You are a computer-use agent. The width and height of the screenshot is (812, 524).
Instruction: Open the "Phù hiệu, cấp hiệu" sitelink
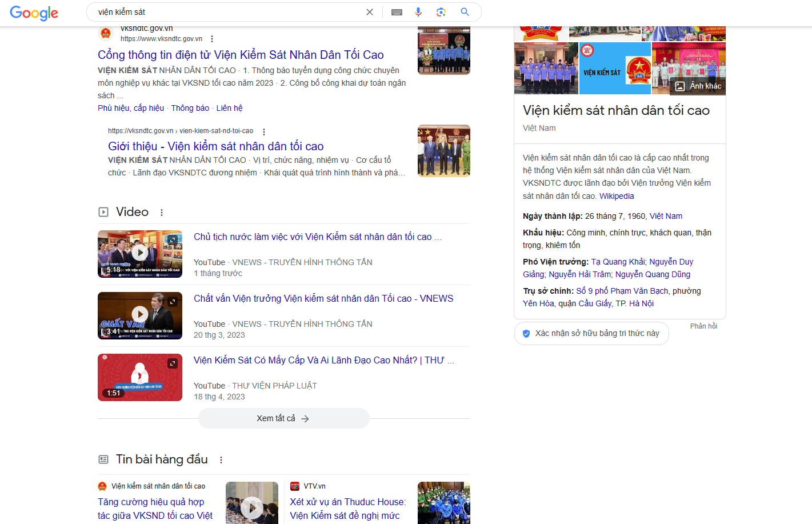pos(131,108)
